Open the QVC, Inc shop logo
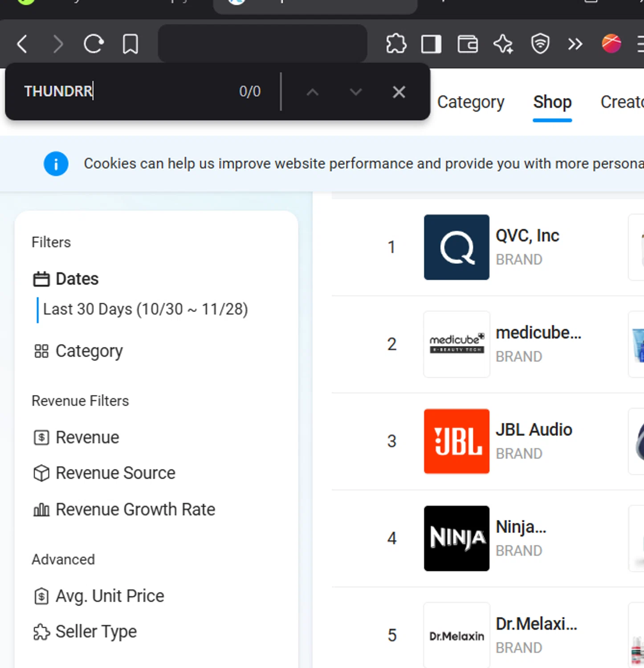Screen dimensions: 644x668 pos(457,247)
